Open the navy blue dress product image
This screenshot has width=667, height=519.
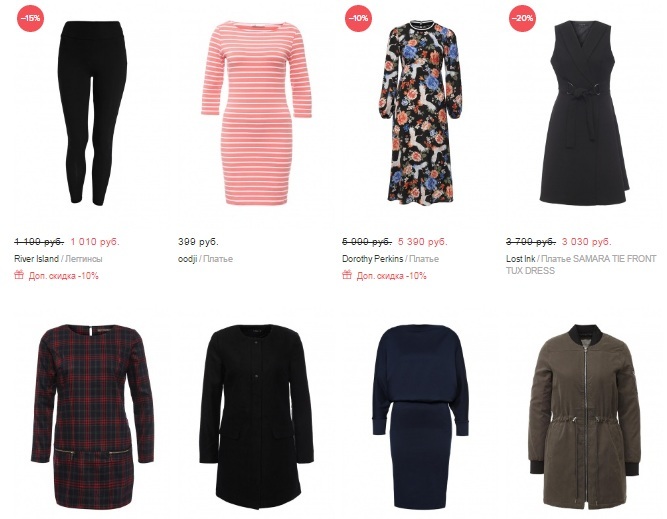pos(420,417)
